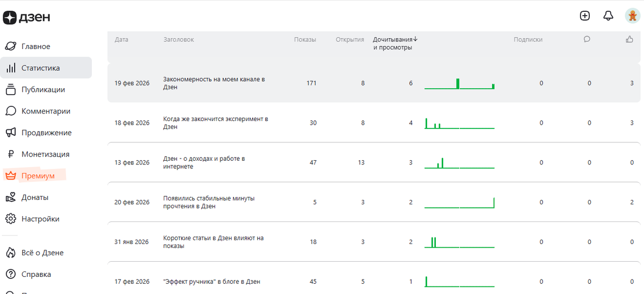Click the Dzen logo icon
Image resolution: width=644 pixels, height=294 pixels.
tap(10, 18)
